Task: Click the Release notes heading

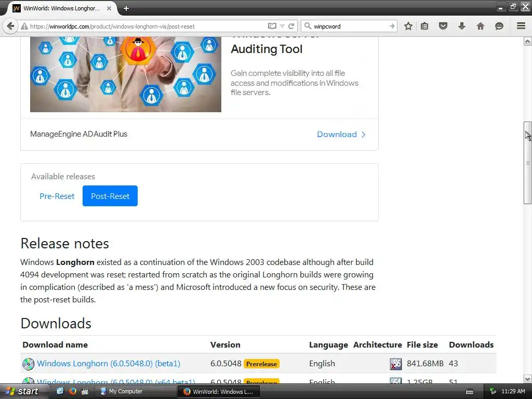Action: click(x=65, y=243)
